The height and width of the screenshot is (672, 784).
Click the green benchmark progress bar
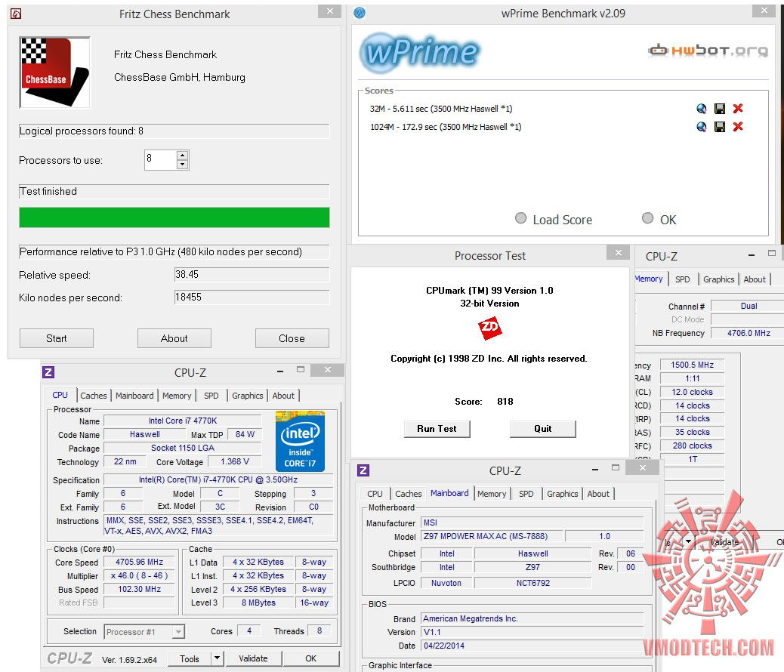174,217
